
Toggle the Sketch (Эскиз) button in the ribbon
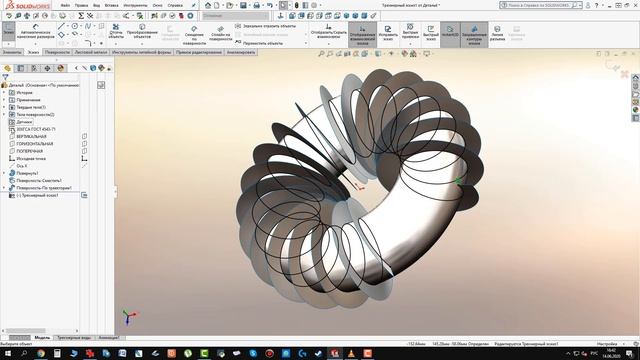8,31
